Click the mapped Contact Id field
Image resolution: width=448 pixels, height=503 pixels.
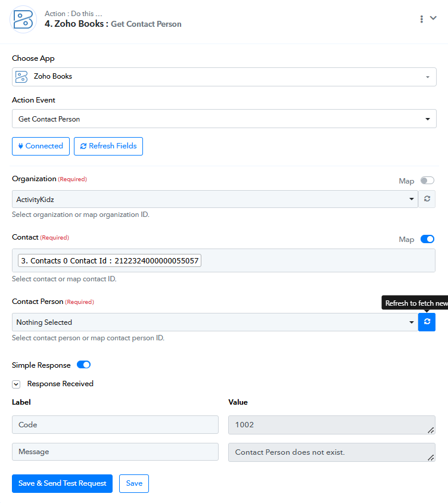[223, 260]
